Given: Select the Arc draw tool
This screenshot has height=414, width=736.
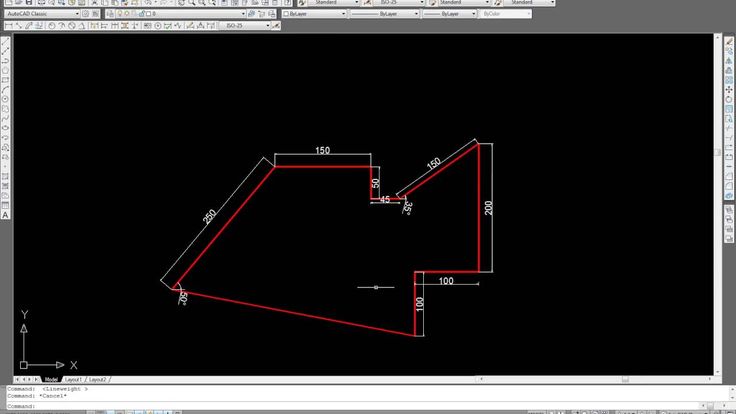Looking at the screenshot, I should (x=5, y=90).
